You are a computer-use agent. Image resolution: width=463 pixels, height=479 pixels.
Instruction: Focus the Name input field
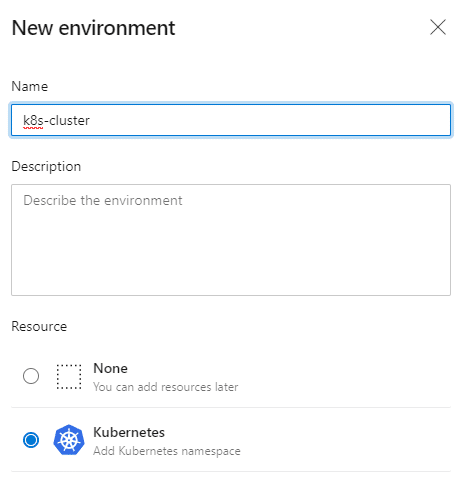231,120
